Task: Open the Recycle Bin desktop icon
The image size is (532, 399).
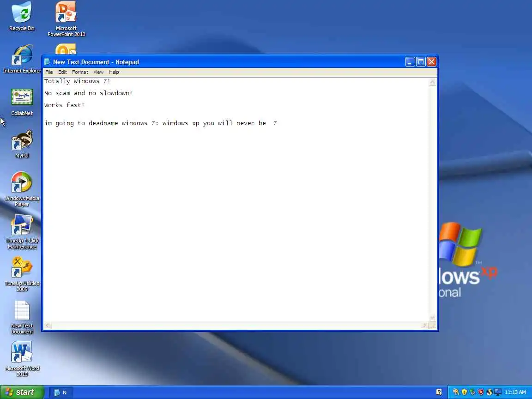Action: click(x=22, y=16)
